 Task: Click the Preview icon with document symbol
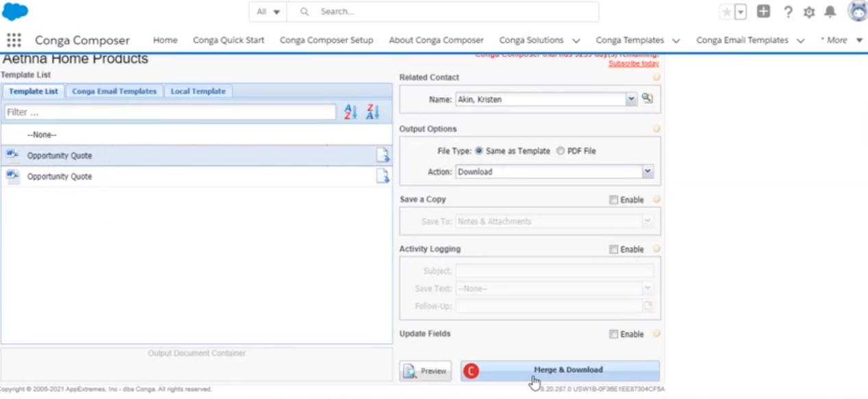pos(410,370)
